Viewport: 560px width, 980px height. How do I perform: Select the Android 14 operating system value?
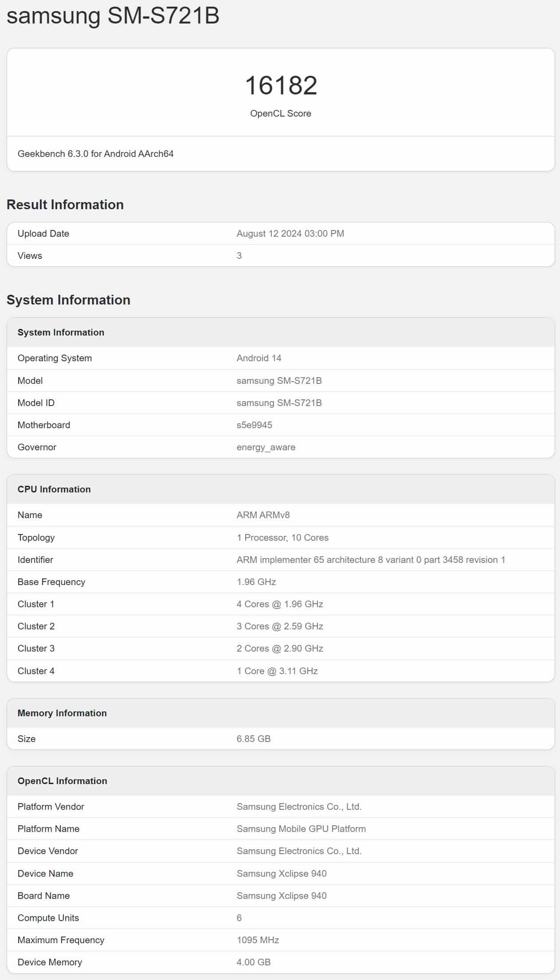(x=259, y=358)
